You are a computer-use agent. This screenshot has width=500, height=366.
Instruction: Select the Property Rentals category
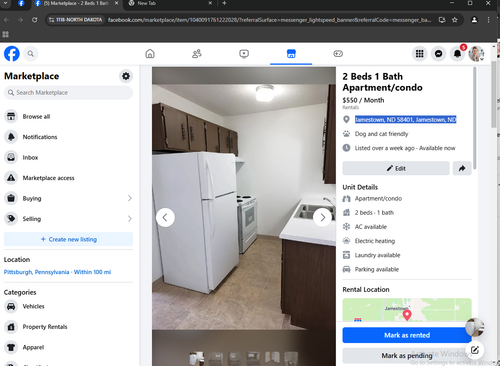tap(68, 327)
